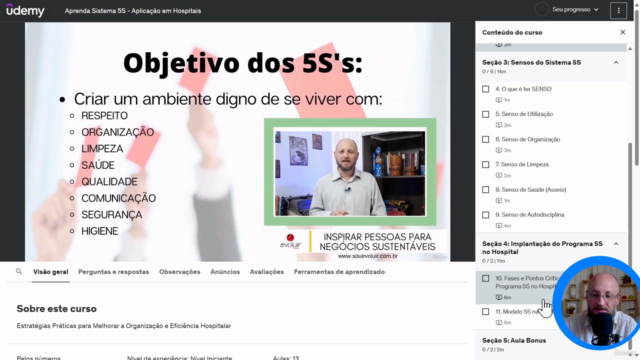Click the scroll-up arrow of course content list
The height and width of the screenshot is (360, 640).
point(630,49)
